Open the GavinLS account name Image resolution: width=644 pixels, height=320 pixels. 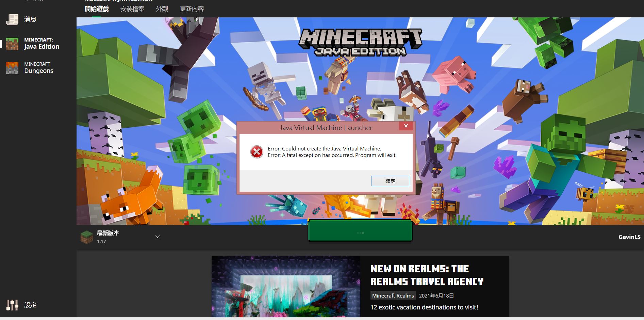coord(629,237)
